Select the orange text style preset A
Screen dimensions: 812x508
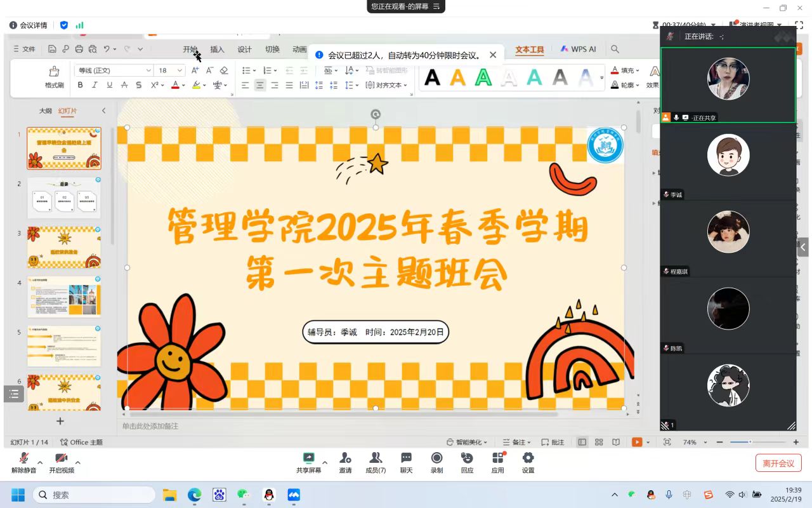(x=457, y=77)
